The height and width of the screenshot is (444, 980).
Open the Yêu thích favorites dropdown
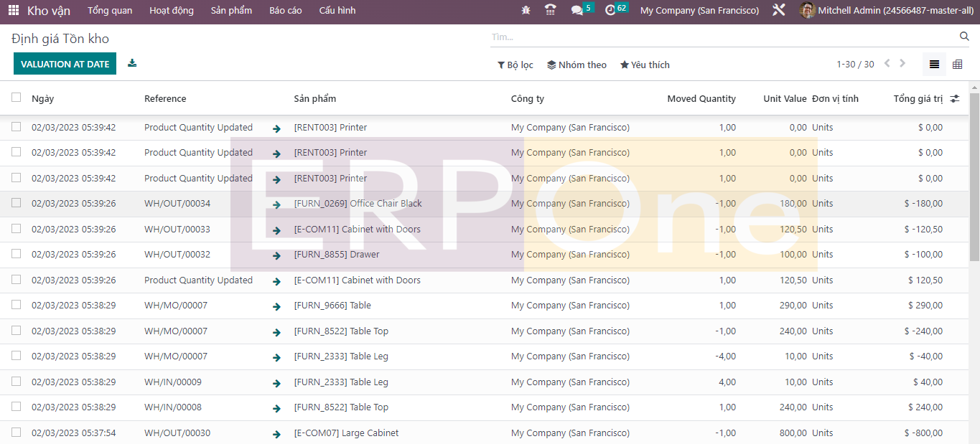(645, 65)
